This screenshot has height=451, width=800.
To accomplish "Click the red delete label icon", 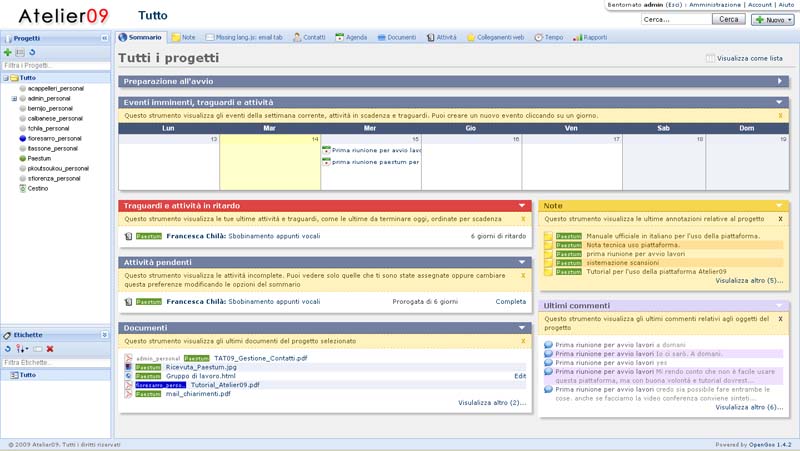I will pos(50,348).
